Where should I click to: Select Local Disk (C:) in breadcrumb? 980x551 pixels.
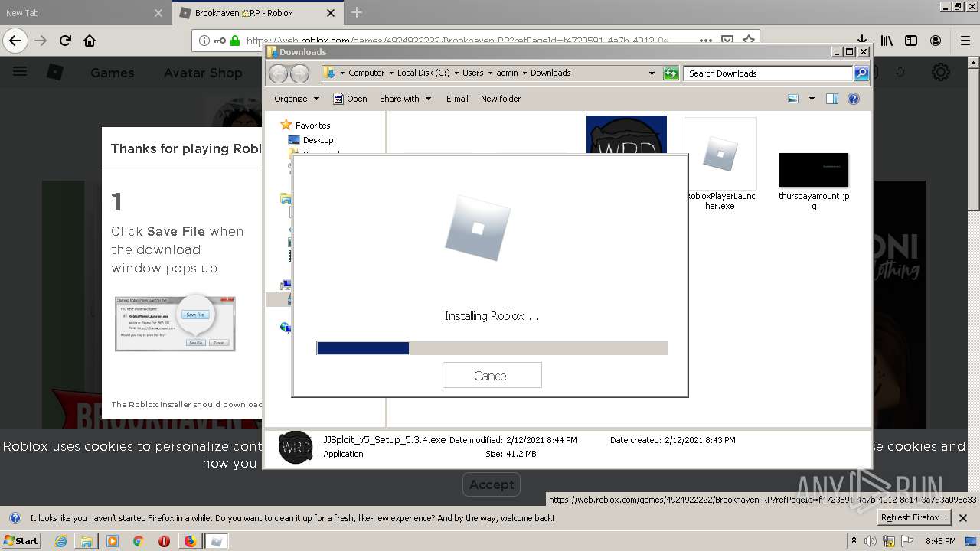click(x=423, y=73)
